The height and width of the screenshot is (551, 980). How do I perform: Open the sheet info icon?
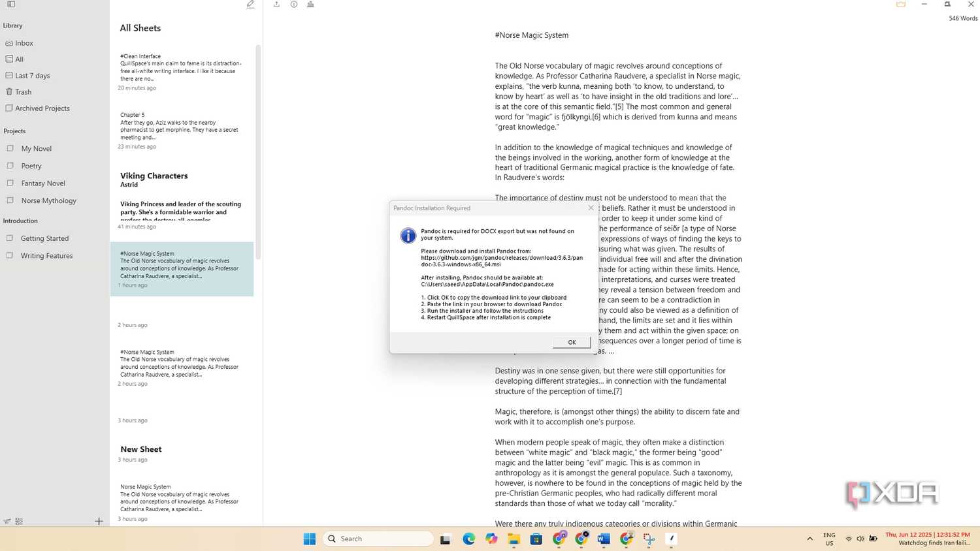294,4
